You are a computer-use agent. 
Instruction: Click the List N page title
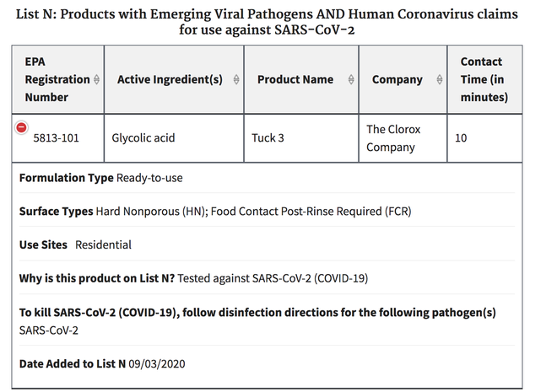(x=277, y=23)
